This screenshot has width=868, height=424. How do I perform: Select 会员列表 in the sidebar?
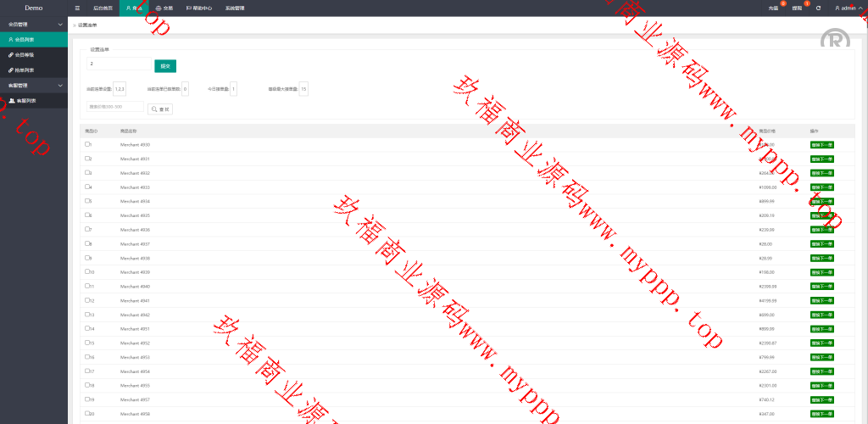pos(25,39)
